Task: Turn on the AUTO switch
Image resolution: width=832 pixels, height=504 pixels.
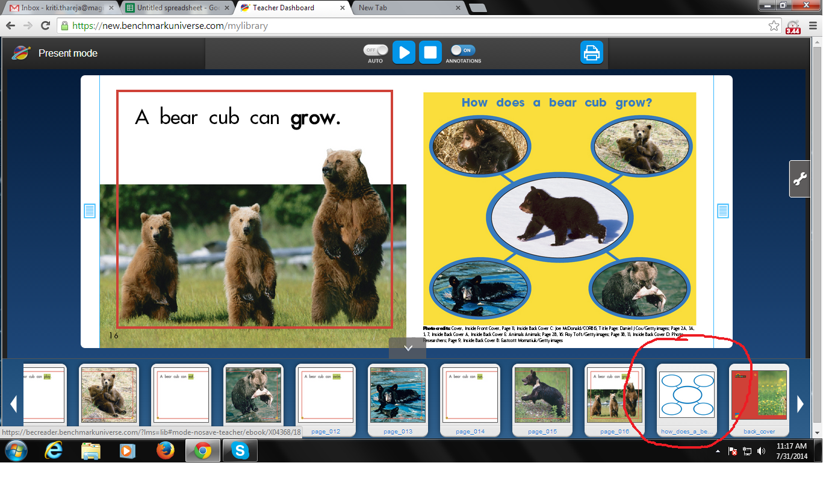Action: point(376,50)
